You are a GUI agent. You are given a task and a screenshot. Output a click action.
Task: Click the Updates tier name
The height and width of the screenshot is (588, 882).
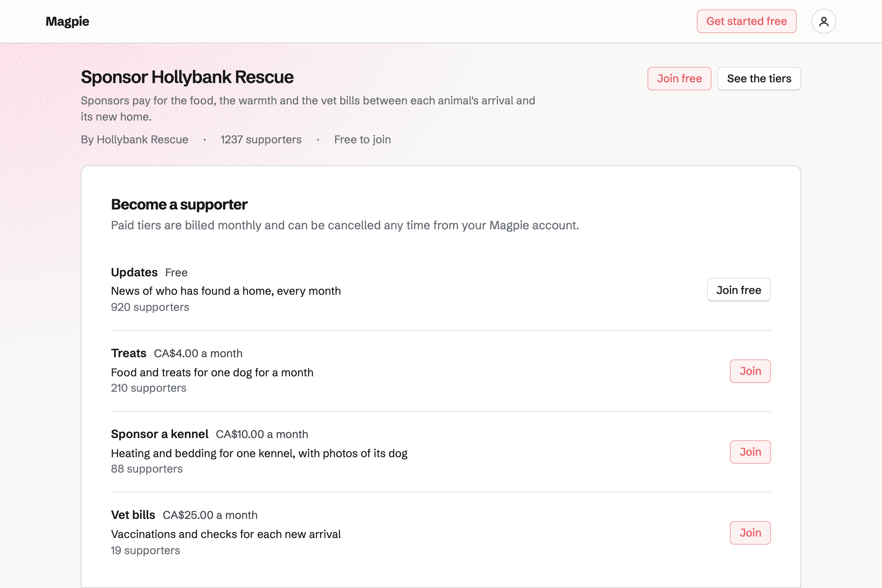[x=134, y=272]
